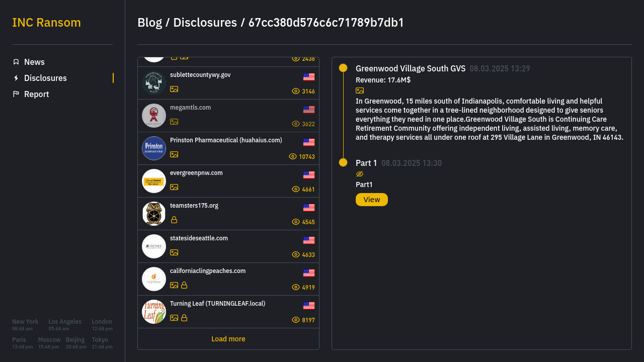Click the News bookmark icon
The width and height of the screenshot is (644, 362).
tap(16, 62)
